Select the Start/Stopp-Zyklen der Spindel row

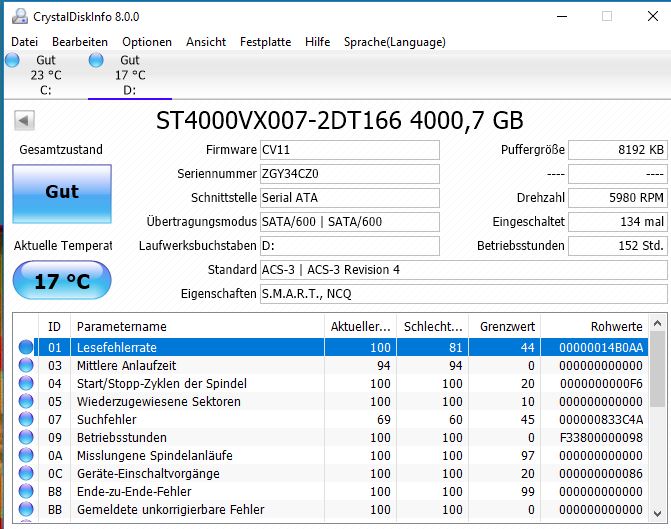pos(331,383)
